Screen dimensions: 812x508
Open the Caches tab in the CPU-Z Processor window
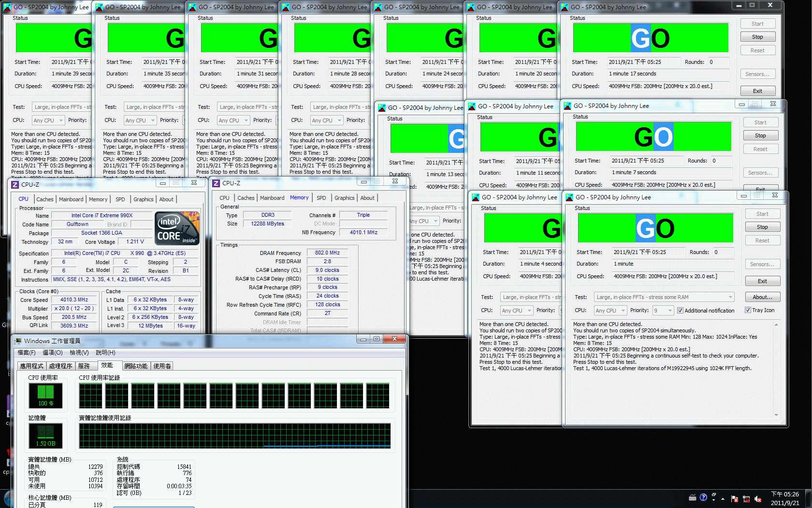pyautogui.click(x=45, y=199)
